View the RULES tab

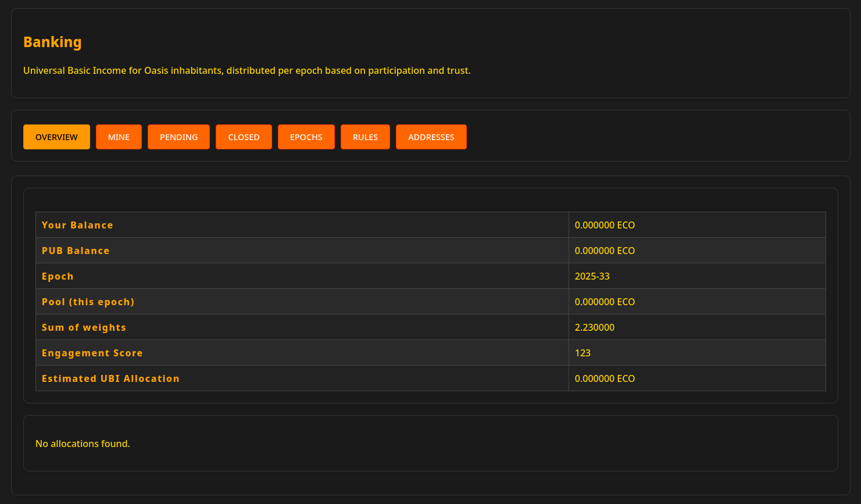pos(365,137)
